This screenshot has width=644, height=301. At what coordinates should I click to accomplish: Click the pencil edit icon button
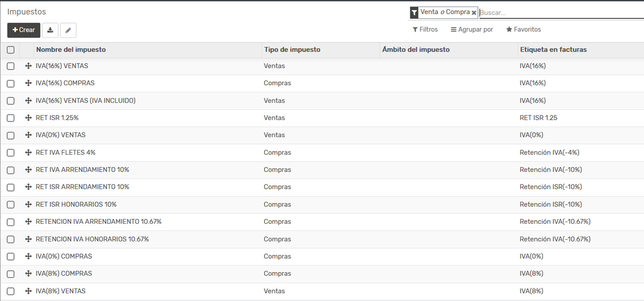click(68, 30)
